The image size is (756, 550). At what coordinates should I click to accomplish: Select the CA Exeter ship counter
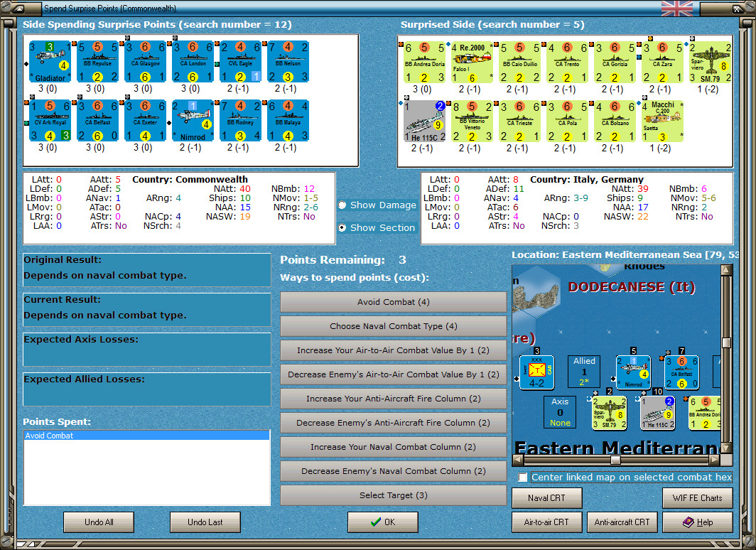(146, 121)
